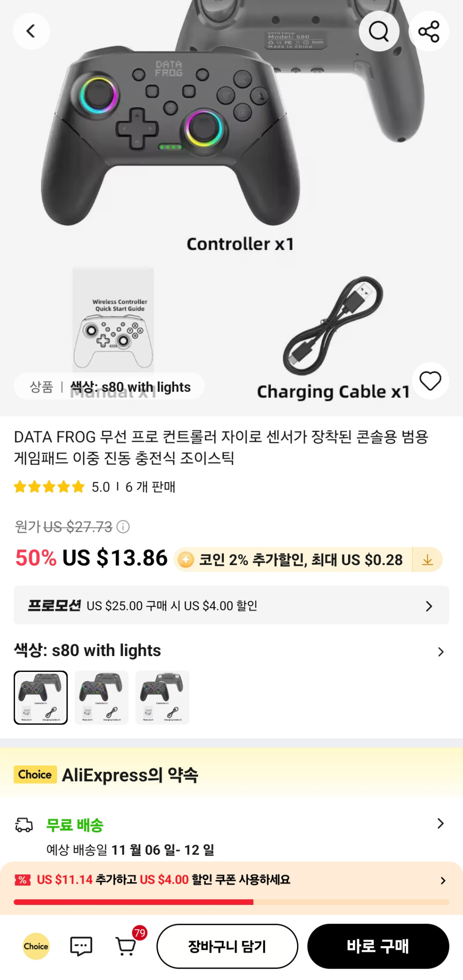Open search with the magnifier icon

coord(378,31)
